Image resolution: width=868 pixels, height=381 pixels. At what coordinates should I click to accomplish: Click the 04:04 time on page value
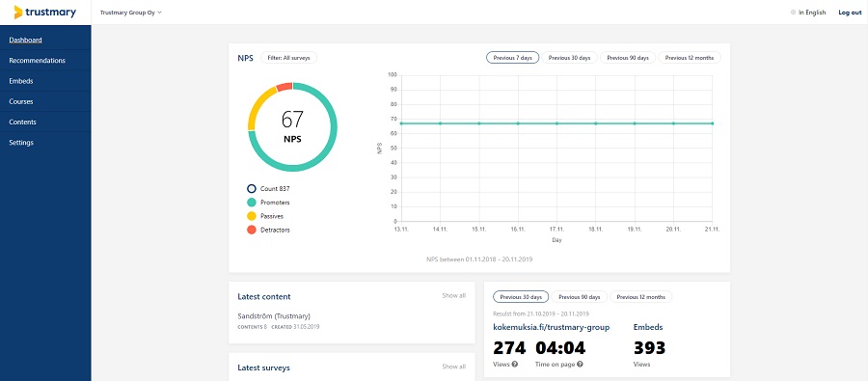[x=560, y=348]
